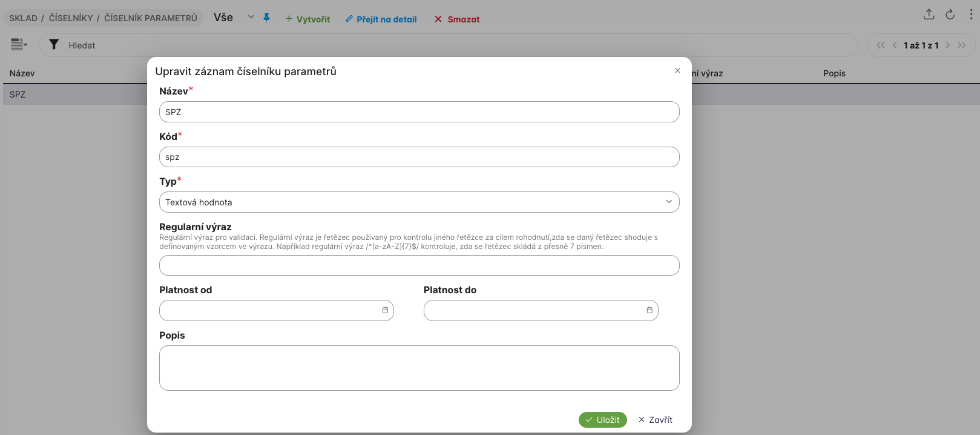This screenshot has width=980, height=435.
Task: Click the refresh icon in the top right
Action: pos(950,15)
